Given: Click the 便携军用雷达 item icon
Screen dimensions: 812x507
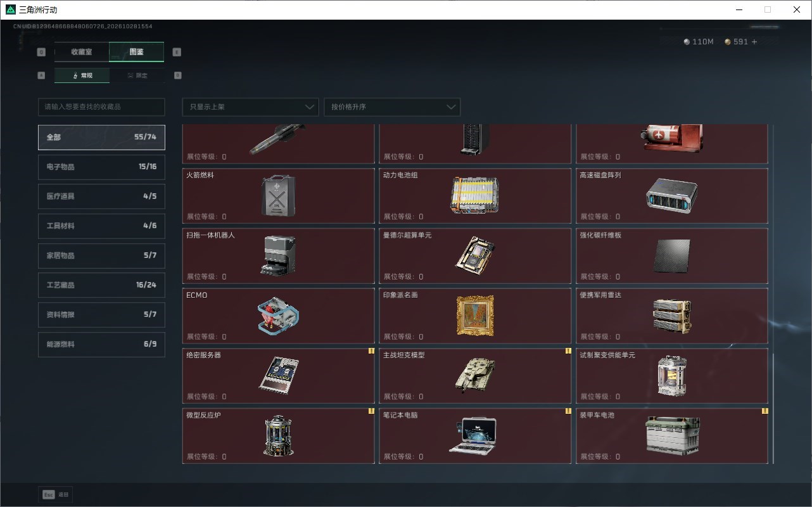Looking at the screenshot, I should point(671,315).
